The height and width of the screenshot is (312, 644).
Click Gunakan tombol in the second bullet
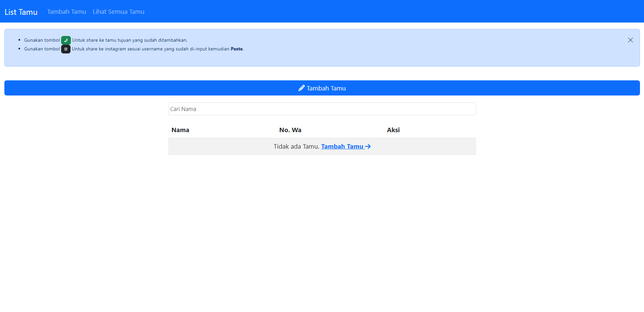42,49
